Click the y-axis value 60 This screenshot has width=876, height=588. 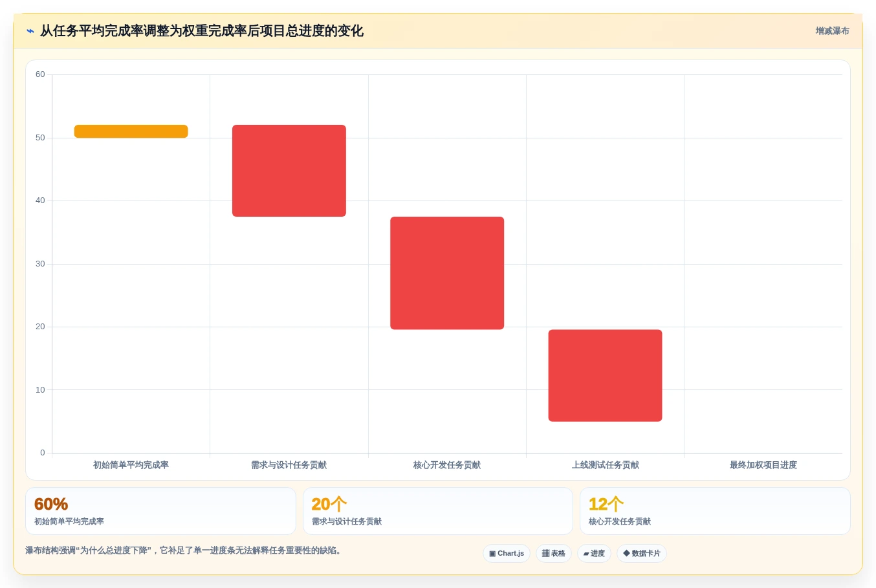pos(40,74)
